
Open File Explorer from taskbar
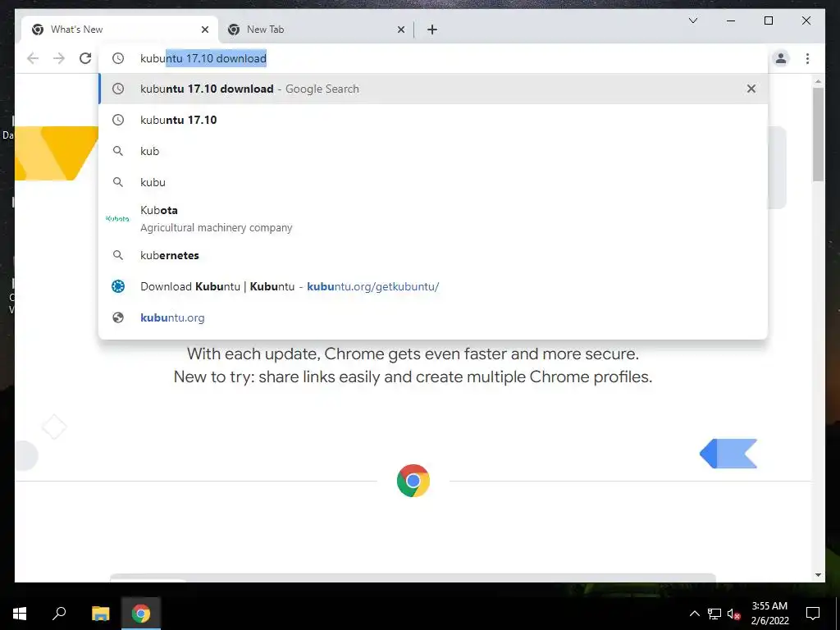(100, 614)
